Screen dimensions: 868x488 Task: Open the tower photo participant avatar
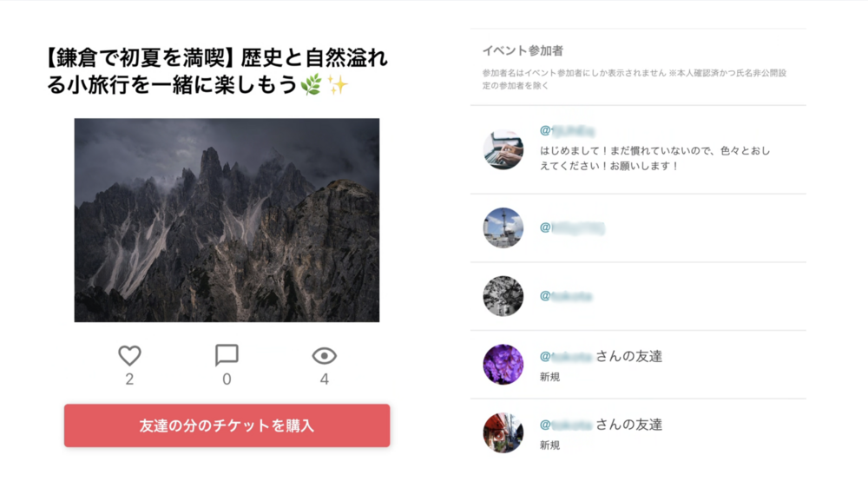[503, 228]
